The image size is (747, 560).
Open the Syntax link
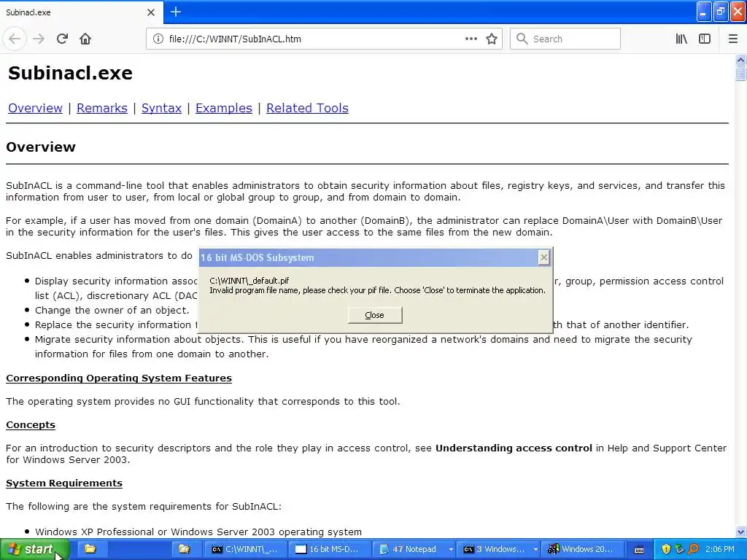point(161,108)
